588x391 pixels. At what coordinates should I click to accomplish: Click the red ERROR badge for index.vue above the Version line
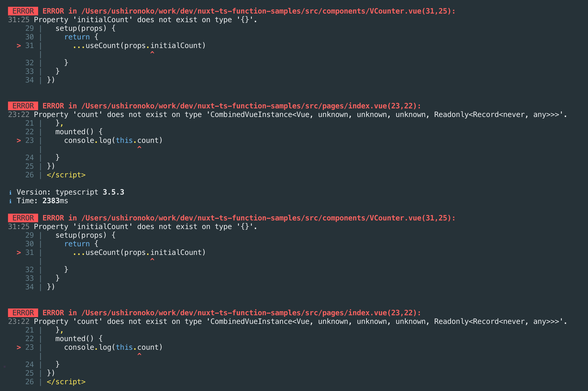pos(23,106)
